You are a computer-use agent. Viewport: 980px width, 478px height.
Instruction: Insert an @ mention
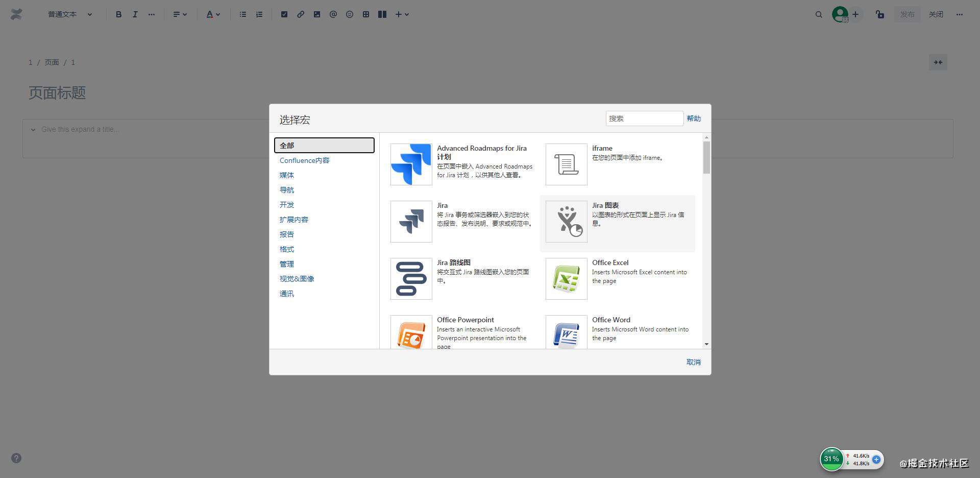click(333, 14)
